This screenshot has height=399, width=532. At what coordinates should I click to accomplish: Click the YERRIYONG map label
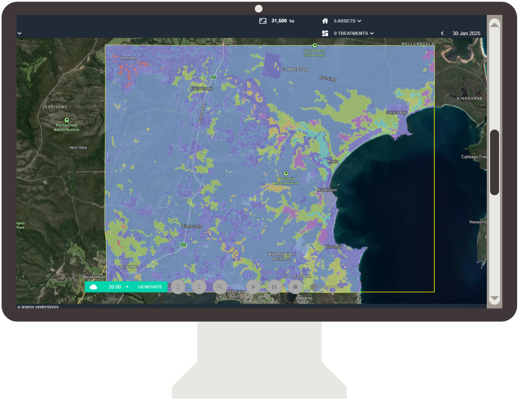coord(55,107)
